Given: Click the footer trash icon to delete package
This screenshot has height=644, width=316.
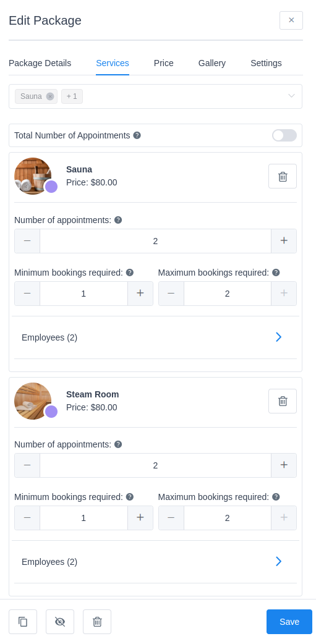Looking at the screenshot, I should [x=97, y=621].
